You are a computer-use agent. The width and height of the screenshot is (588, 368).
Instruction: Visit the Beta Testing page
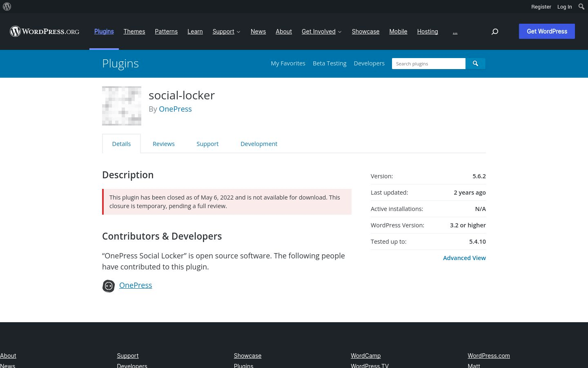point(330,63)
